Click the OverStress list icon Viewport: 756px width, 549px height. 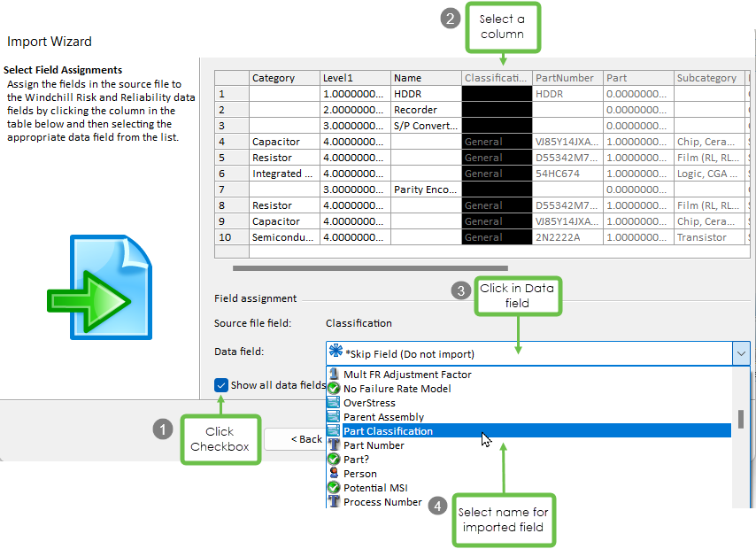[333, 402]
